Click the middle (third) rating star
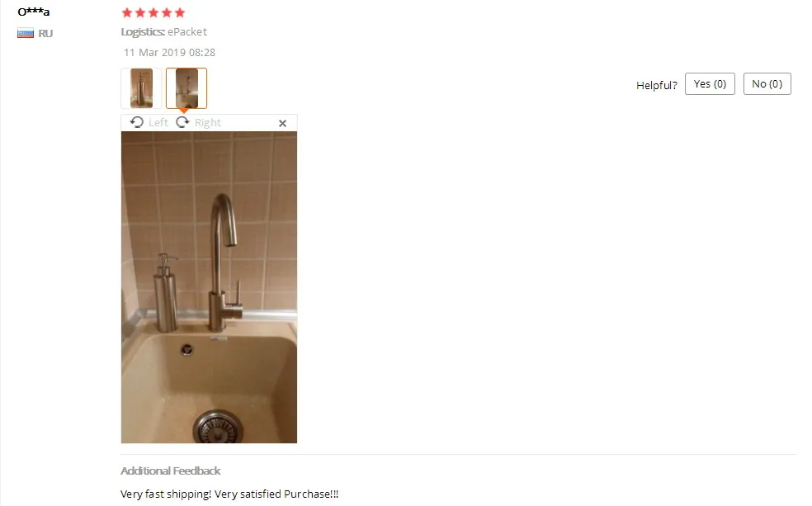Image resolution: width=812 pixels, height=506 pixels. (x=153, y=12)
